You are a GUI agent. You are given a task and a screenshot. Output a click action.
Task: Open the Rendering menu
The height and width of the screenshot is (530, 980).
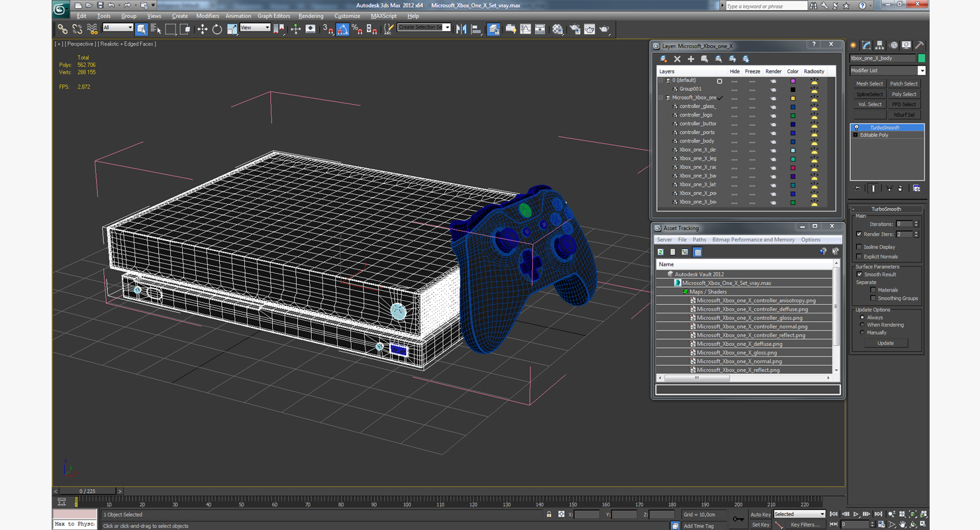pos(311,16)
